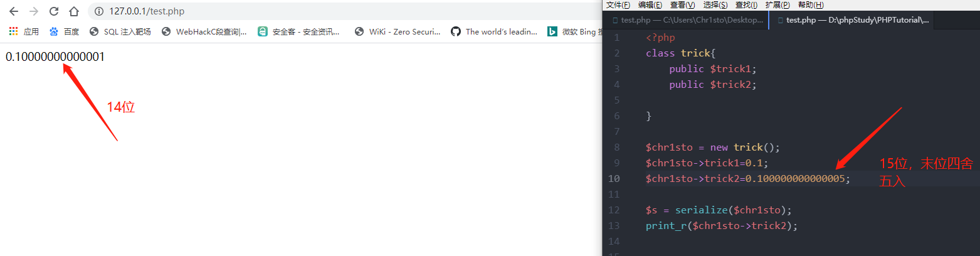Open the editor 扩展(P) menu
Image resolution: width=980 pixels, height=256 pixels.
[777, 5]
